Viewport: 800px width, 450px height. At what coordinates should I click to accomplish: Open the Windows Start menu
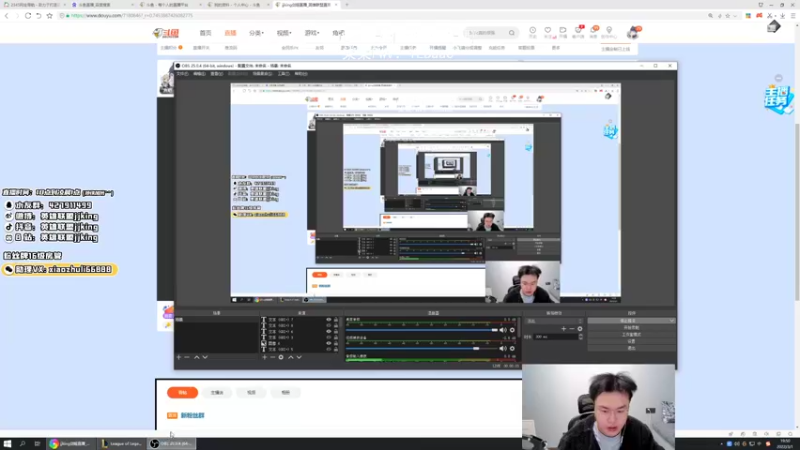(7, 444)
